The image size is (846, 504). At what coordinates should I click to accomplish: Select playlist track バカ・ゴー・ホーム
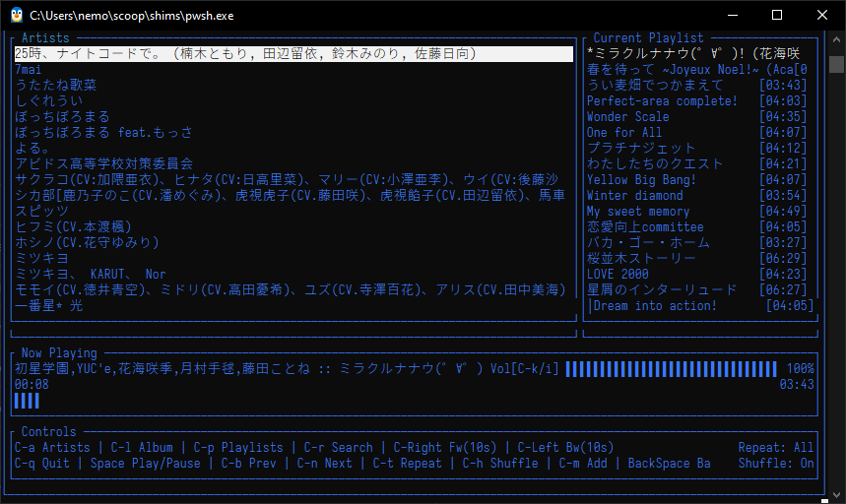(697, 242)
